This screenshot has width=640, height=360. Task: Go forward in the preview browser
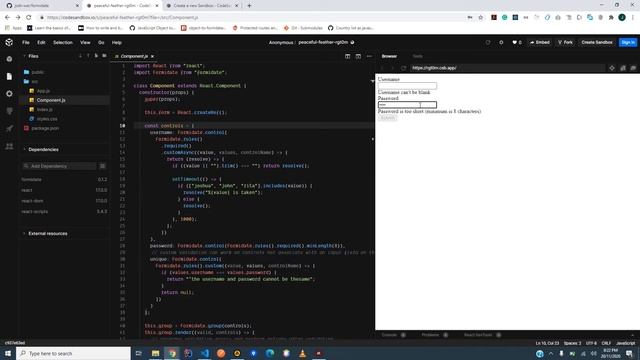(392, 68)
